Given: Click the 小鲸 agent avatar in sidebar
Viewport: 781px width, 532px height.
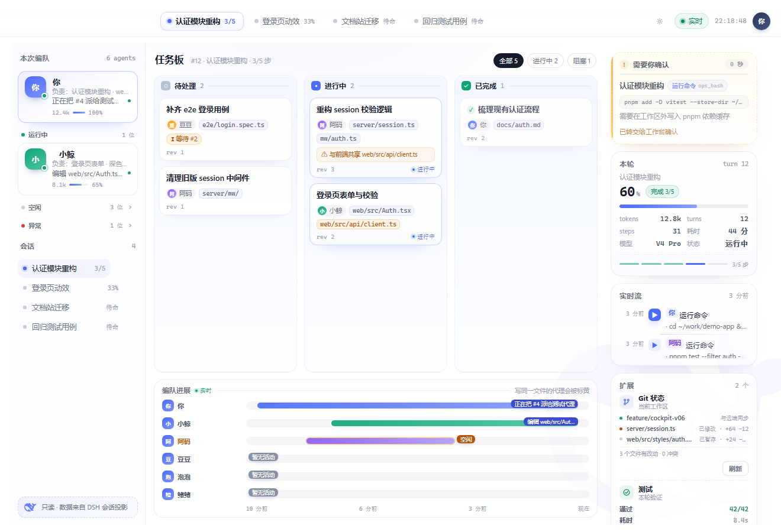Looking at the screenshot, I should click(35, 159).
